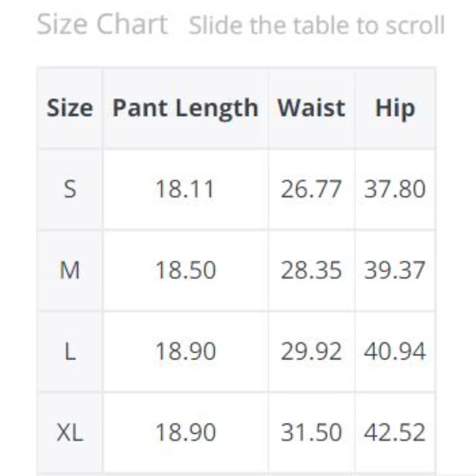The height and width of the screenshot is (476, 476).
Task: Click the M size row label
Action: (x=70, y=271)
